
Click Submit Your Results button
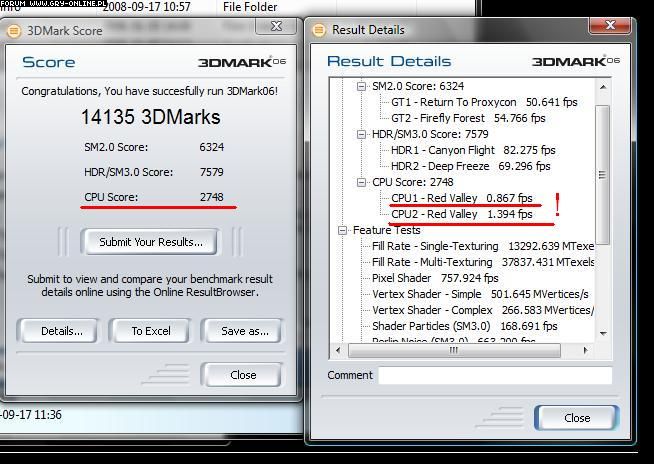(x=151, y=242)
